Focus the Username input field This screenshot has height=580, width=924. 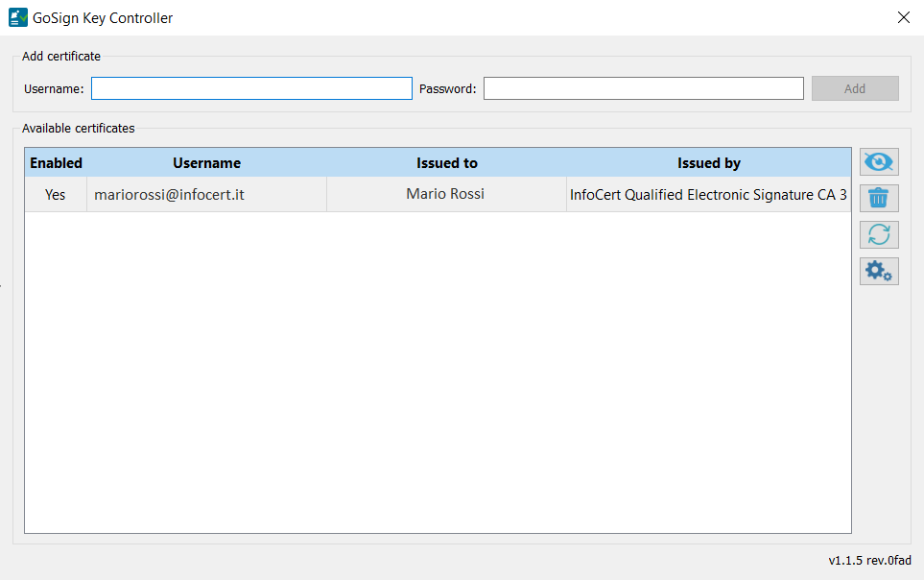[251, 88]
